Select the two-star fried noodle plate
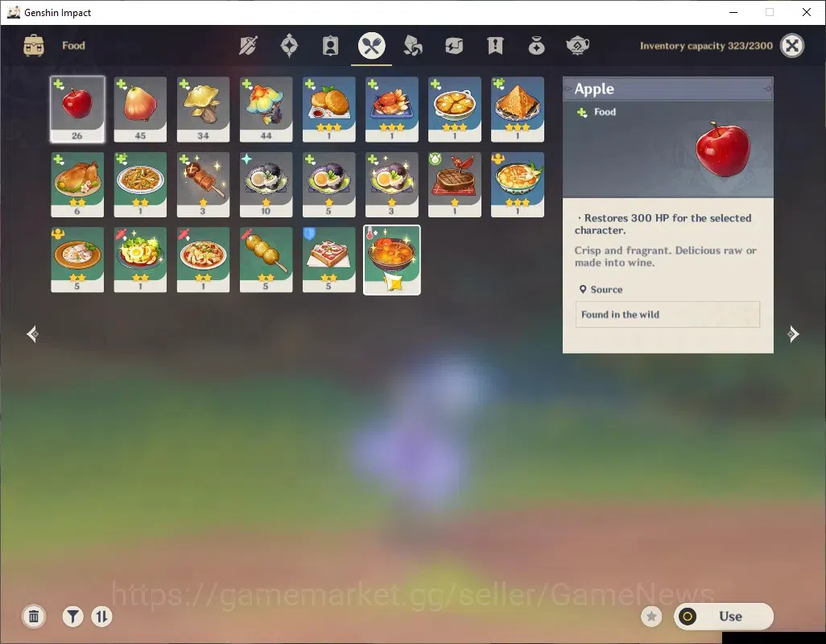This screenshot has width=826, height=644. click(140, 185)
